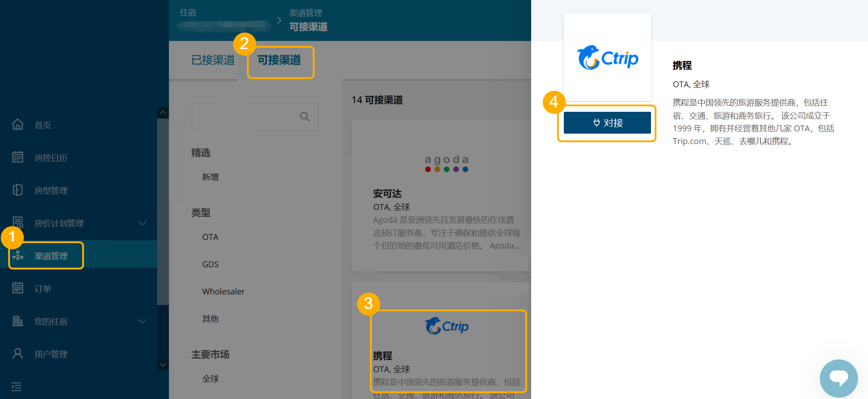Filter channel type by Wholesaler
Image resolution: width=868 pixels, height=399 pixels.
[x=223, y=291]
